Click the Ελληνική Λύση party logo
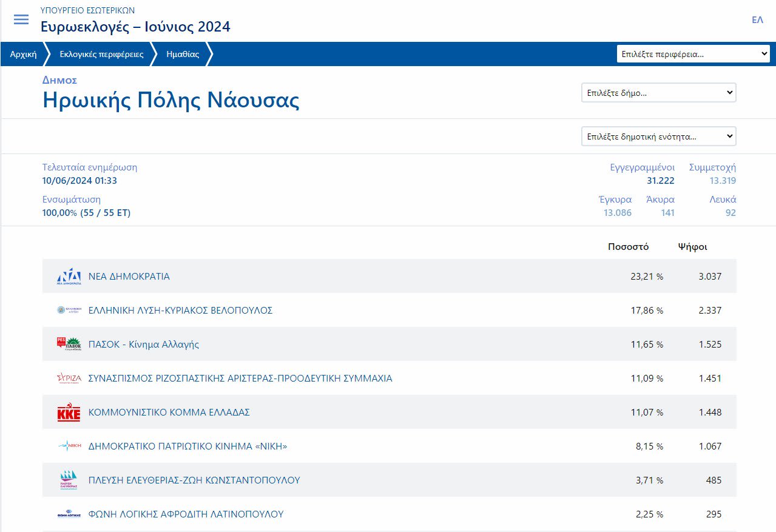This screenshot has height=532, width=776. (x=69, y=311)
